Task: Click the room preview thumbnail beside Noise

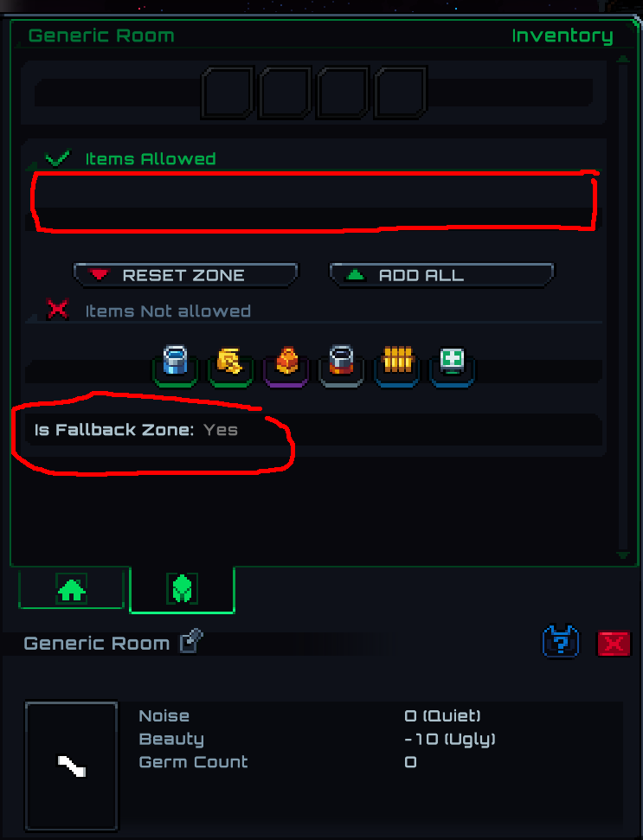Action: 71,766
